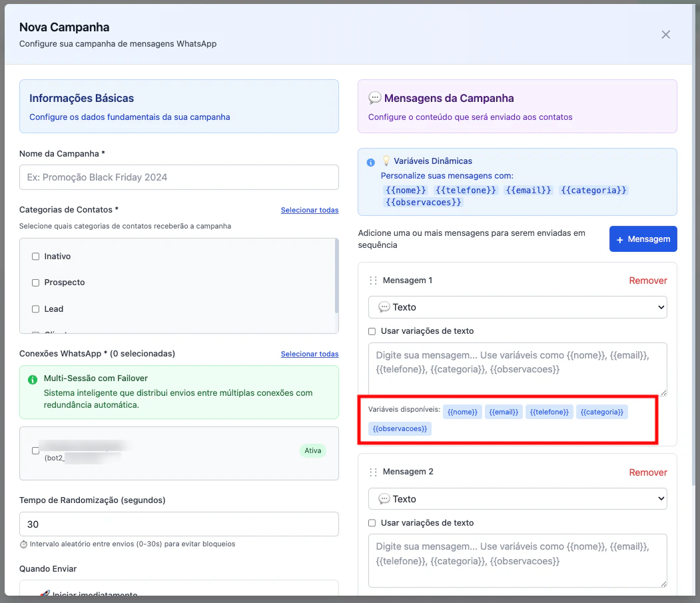Check the Prospecto category
This screenshot has width=700, height=603.
[36, 283]
